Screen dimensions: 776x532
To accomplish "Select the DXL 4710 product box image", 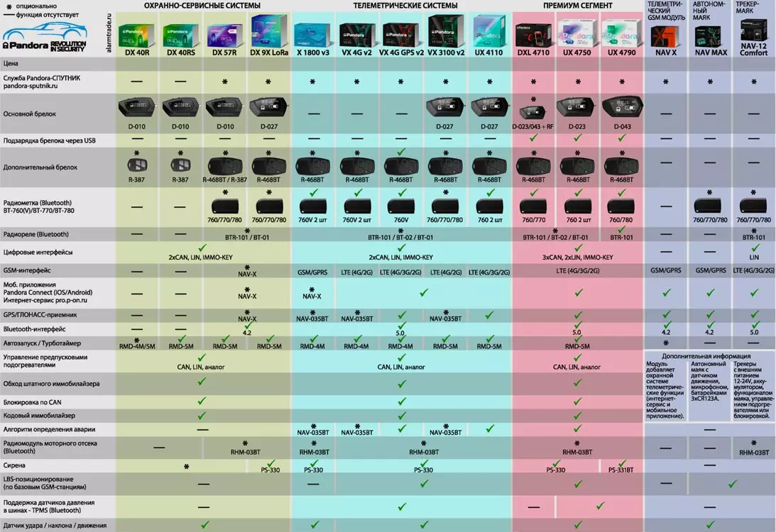I will pyautogui.click(x=533, y=35).
